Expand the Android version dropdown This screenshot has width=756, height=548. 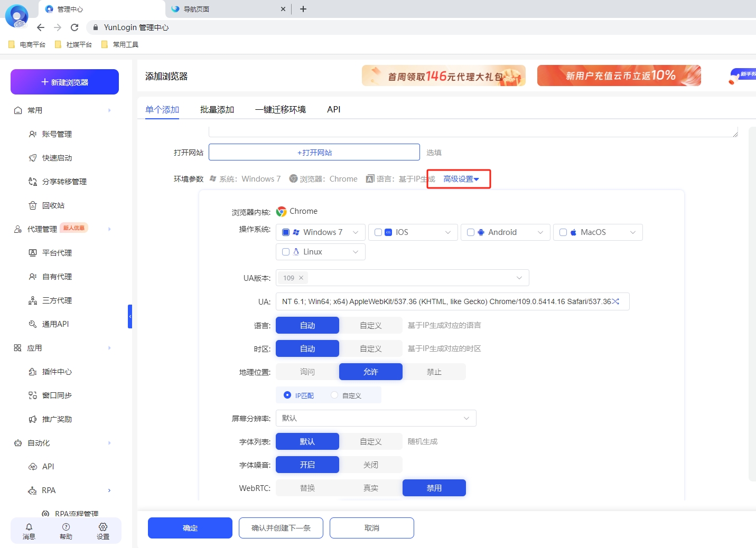pos(540,232)
